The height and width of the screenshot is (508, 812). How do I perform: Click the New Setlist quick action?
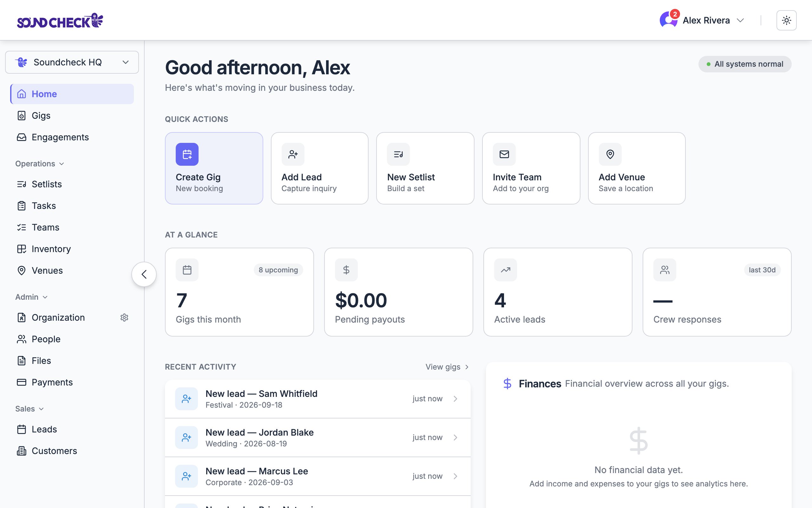click(425, 168)
